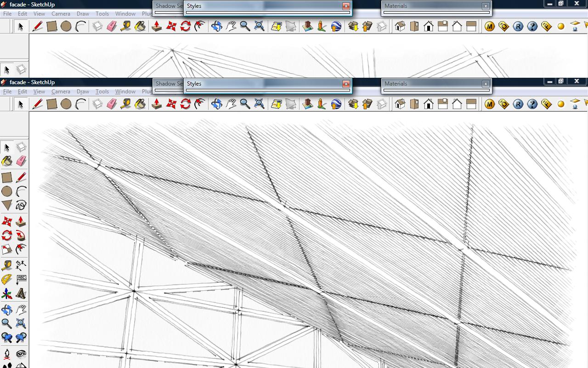This screenshot has height=368, width=588.
Task: Open the Tools menu
Action: 102,91
